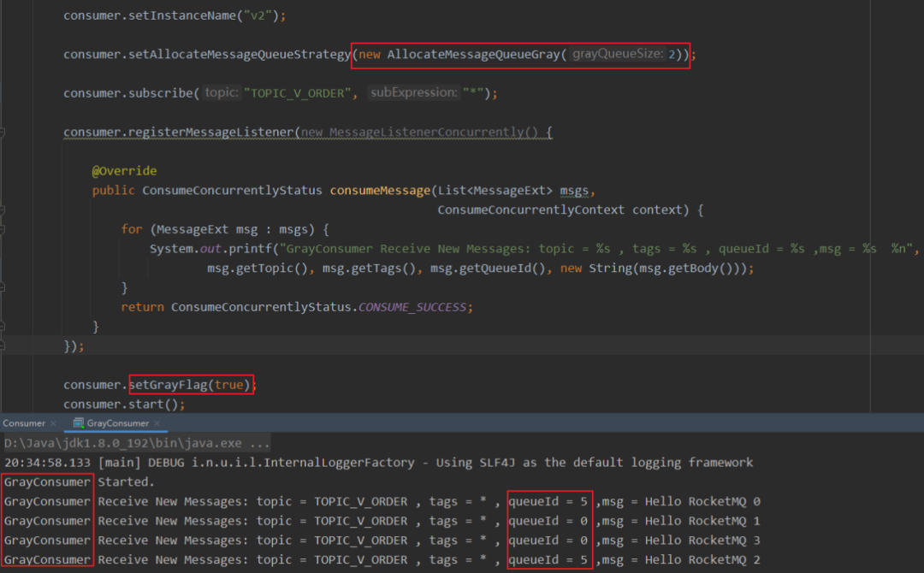Screen dimensions: 924x573
Task: Click the consumer.start() line
Action: click(x=124, y=404)
